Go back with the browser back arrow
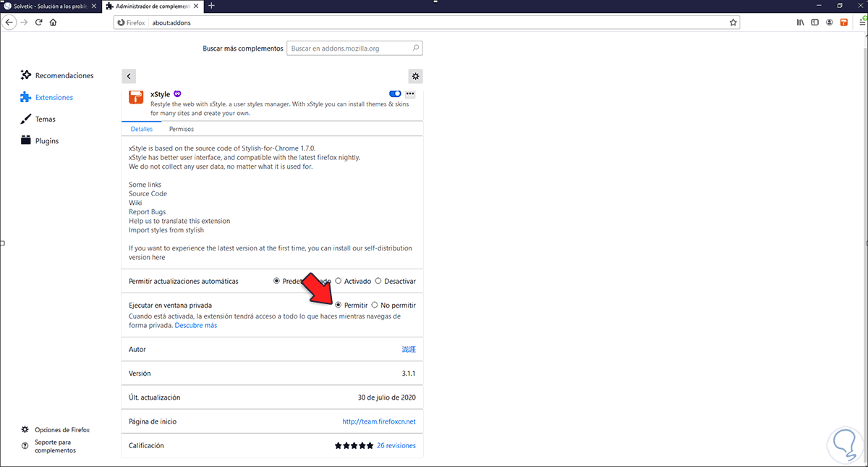This screenshot has width=868, height=467. click(x=9, y=22)
